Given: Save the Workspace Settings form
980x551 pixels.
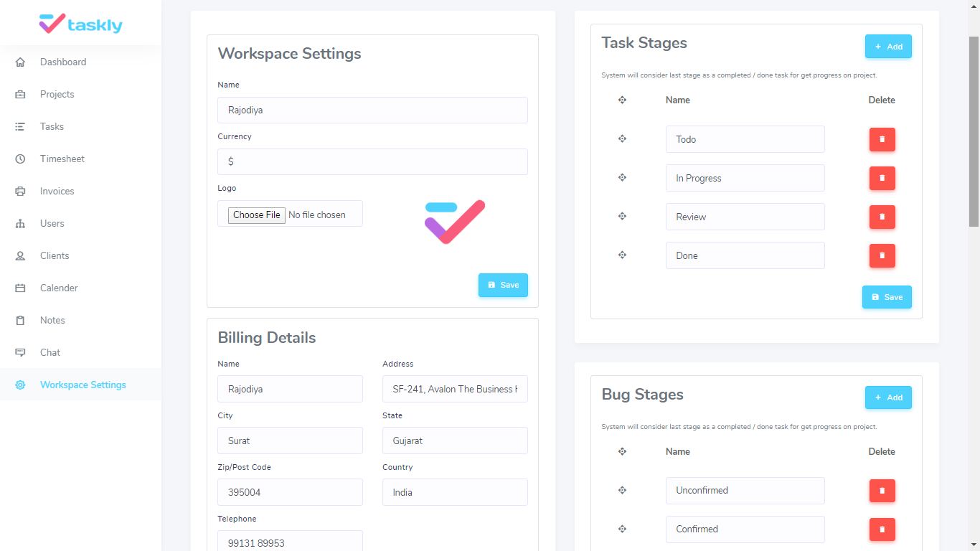Looking at the screenshot, I should [503, 285].
